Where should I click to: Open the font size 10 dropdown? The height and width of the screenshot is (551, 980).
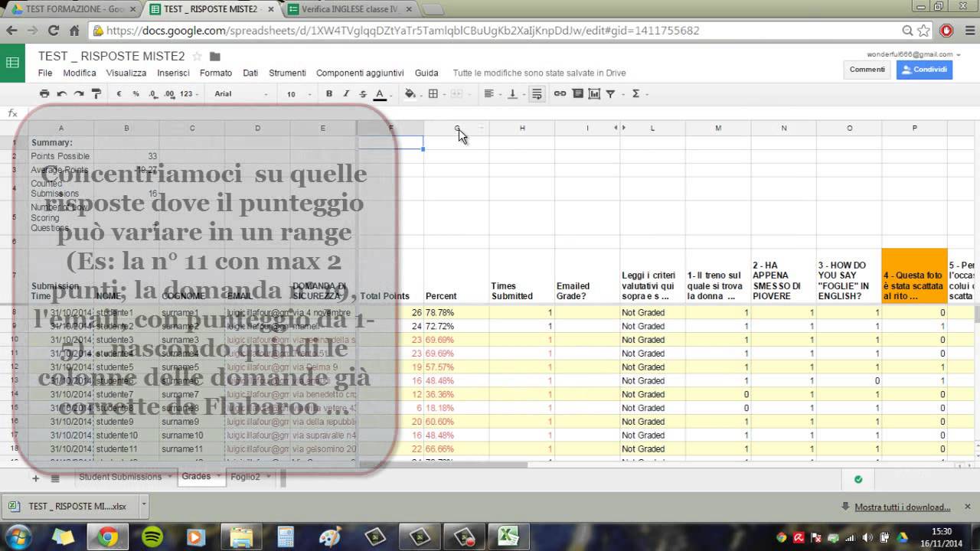click(299, 93)
